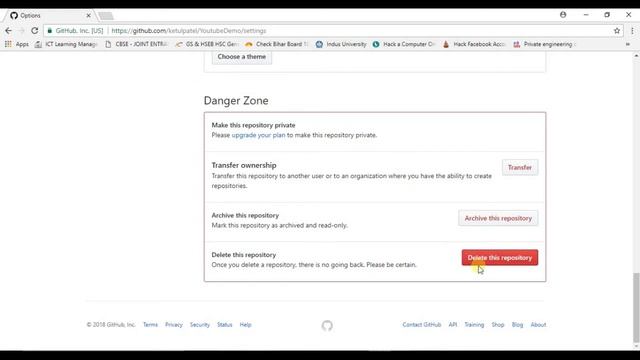Image resolution: width=640 pixels, height=360 pixels.
Task: Open GS & HSEB HSC bookmark
Action: pyautogui.click(x=207, y=44)
